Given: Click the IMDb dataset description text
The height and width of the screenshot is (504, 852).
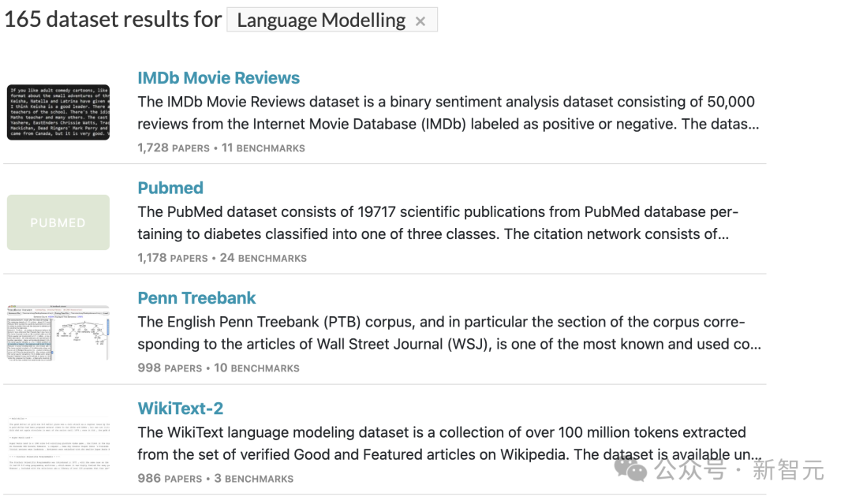Looking at the screenshot, I should [448, 113].
